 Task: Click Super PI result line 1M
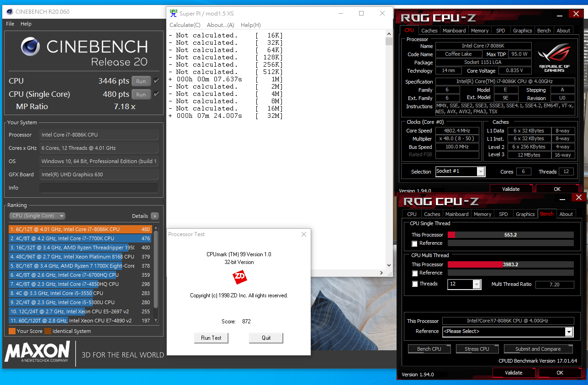pos(226,79)
